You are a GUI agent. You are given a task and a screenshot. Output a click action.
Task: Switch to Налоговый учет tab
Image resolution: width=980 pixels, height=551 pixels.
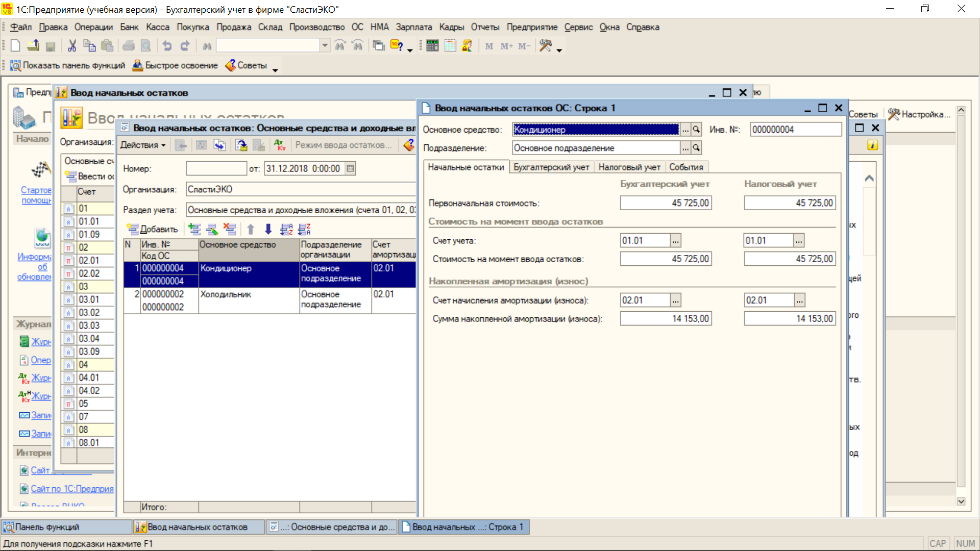point(629,167)
